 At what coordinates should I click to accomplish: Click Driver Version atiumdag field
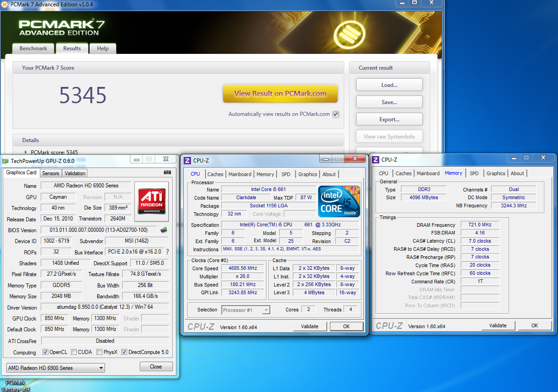[105, 307]
